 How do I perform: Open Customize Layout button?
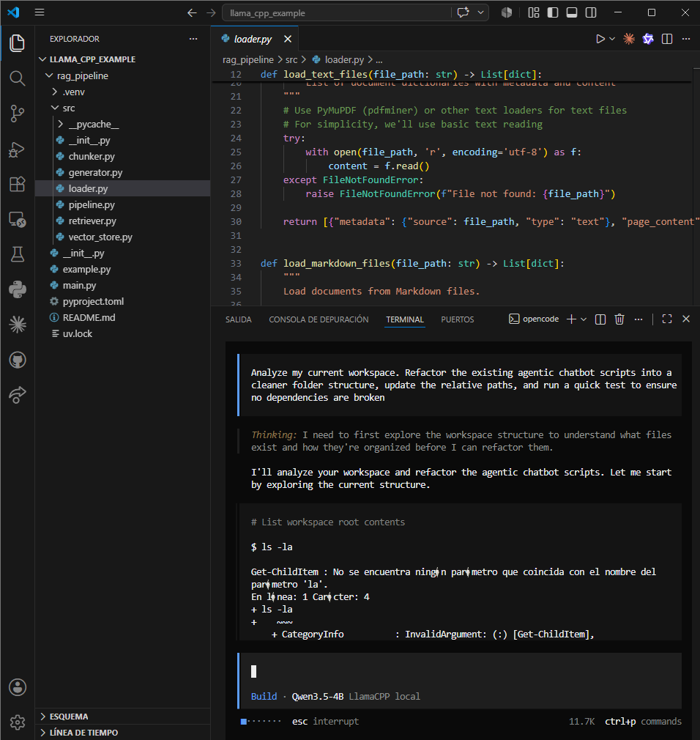[x=534, y=12]
